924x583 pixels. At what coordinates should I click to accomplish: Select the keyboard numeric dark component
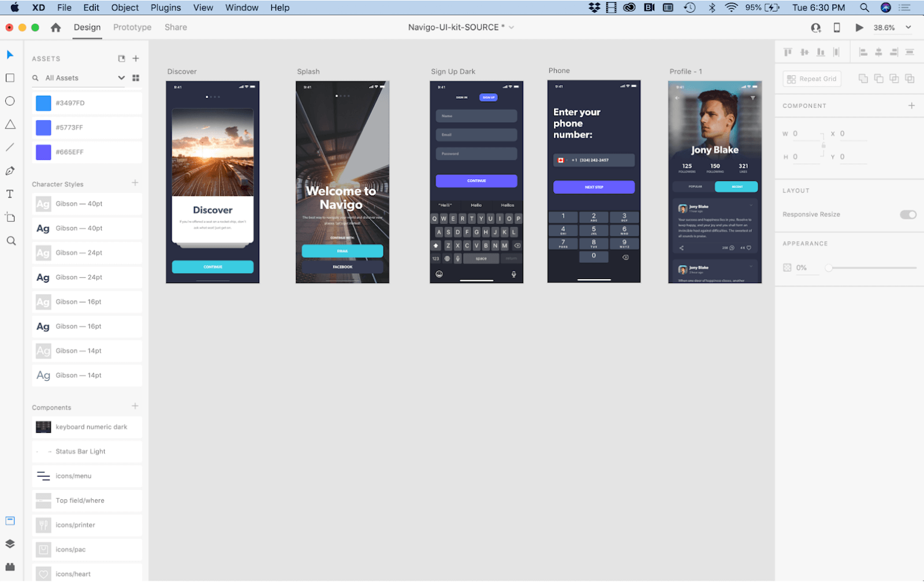87,427
